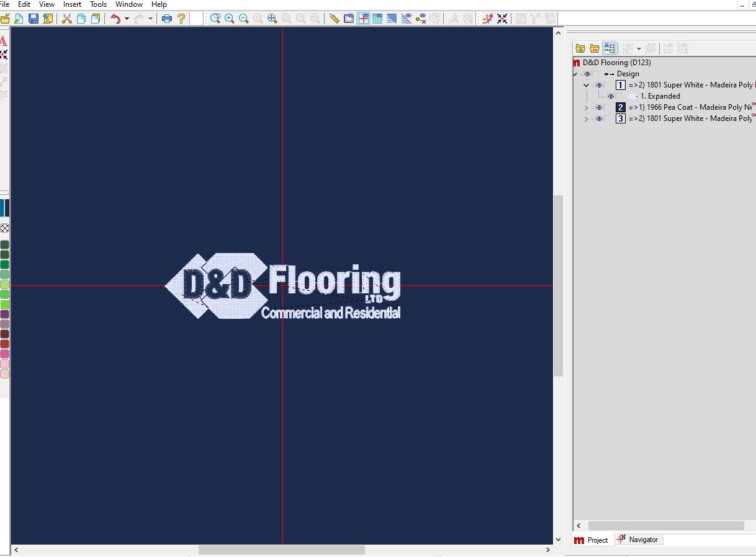
Task: Click the collapse all folders icon in Project panel
Action: pos(595,48)
